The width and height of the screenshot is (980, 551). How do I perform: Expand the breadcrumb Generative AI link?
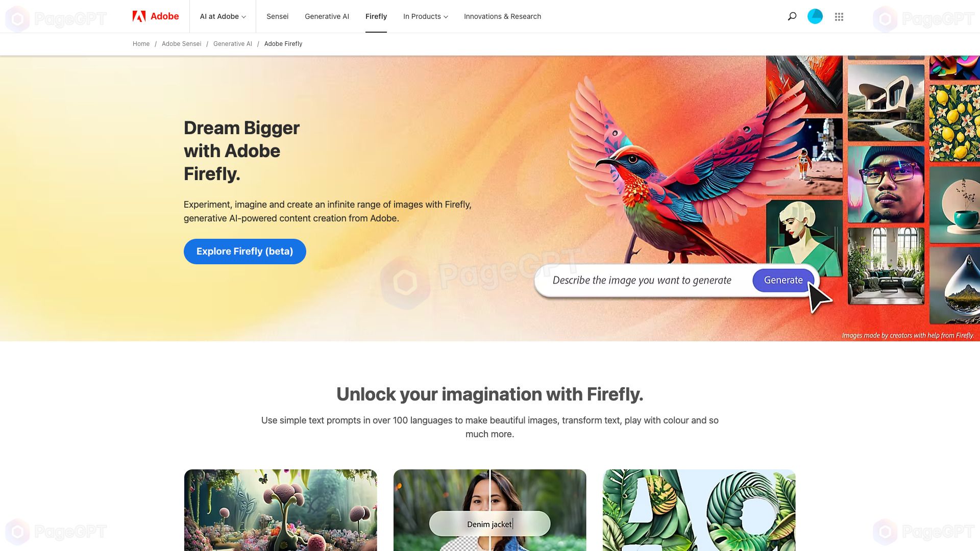232,44
